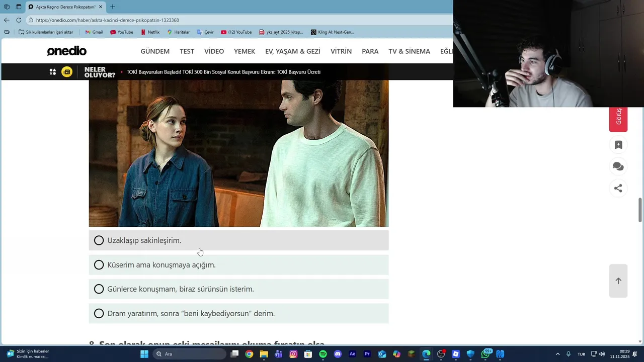Click the scroll-to-top arrow button
This screenshot has width=644, height=362.
618,281
